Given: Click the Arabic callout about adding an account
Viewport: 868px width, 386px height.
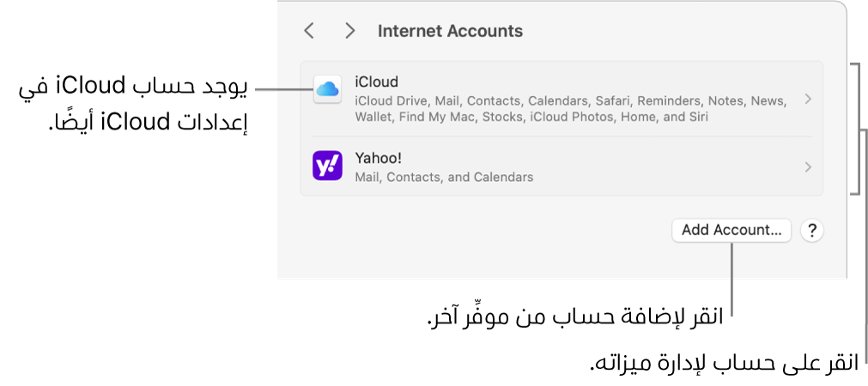Looking at the screenshot, I should pyautogui.click(x=576, y=319).
